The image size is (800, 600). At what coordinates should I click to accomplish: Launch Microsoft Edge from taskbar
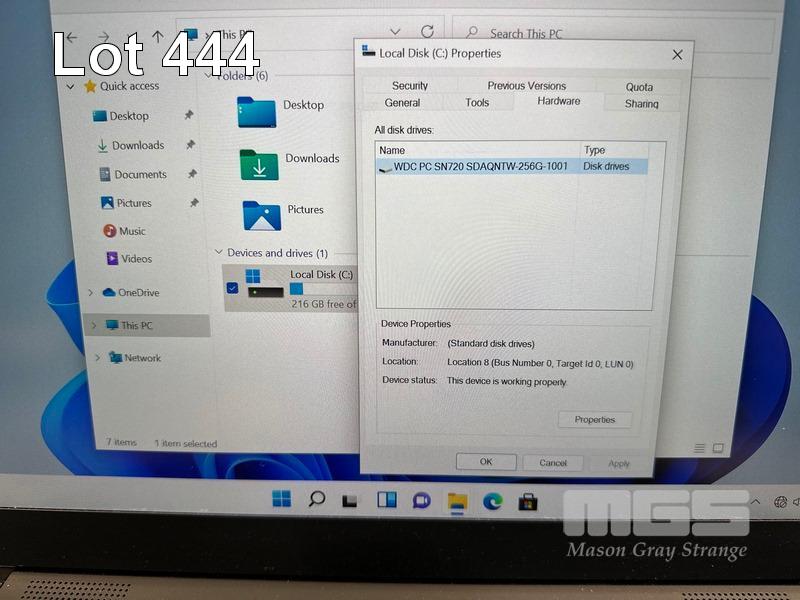(x=492, y=501)
